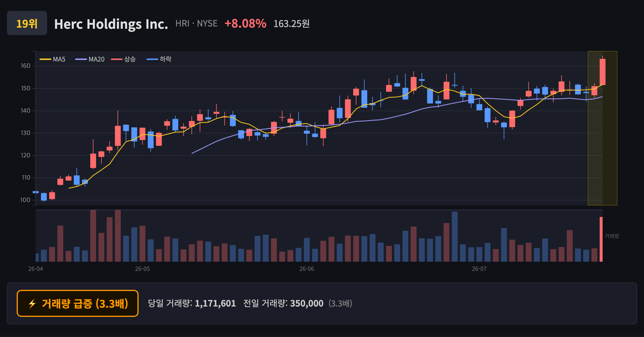Click the 26-06 date axis label

pos(307,269)
